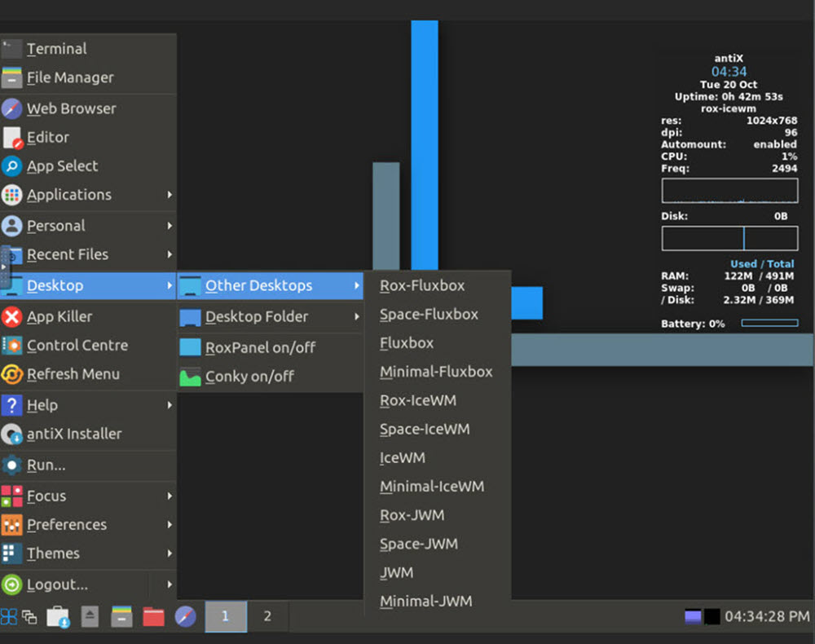815x644 pixels.
Task: Open the antiX start menu button icon
Action: coord(9,616)
